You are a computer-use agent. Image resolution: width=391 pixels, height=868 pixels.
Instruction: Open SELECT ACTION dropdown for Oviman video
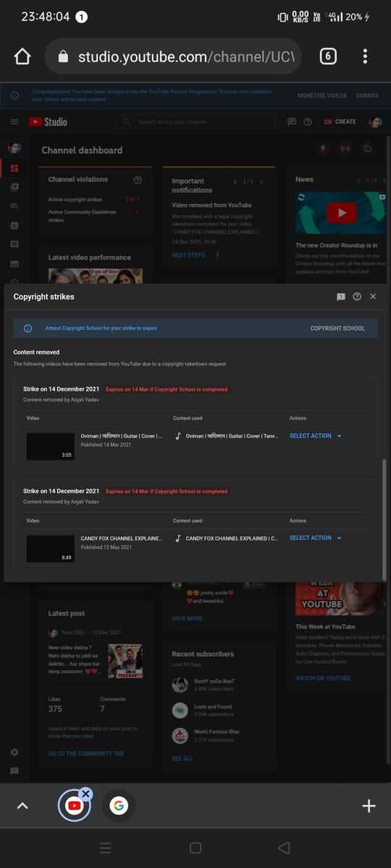pos(315,436)
